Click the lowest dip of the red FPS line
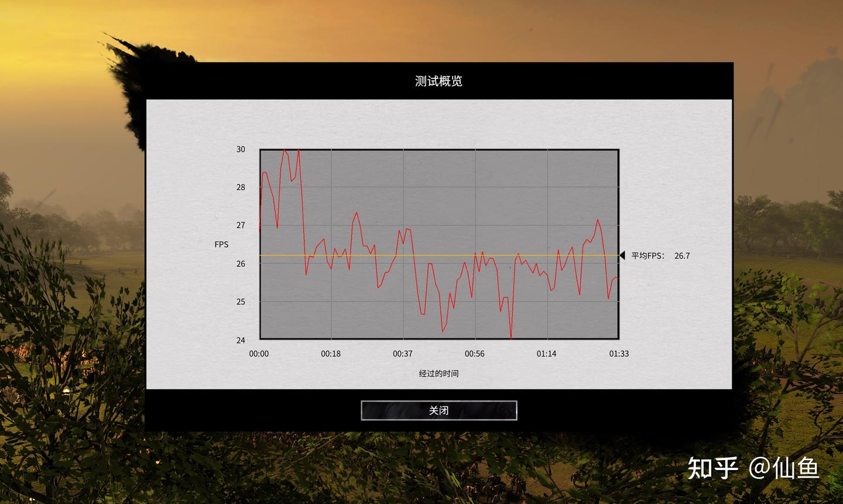843x504 pixels. [510, 338]
